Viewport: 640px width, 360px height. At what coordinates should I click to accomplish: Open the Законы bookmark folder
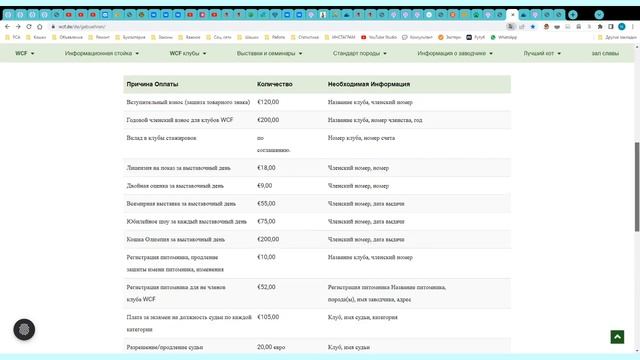point(162,37)
